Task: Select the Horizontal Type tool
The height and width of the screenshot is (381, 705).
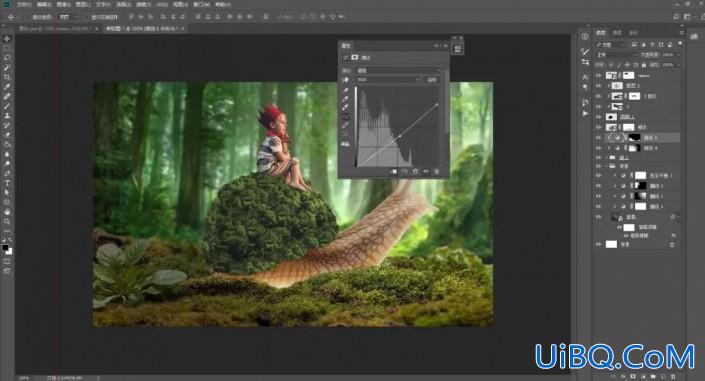Action: coord(7,183)
